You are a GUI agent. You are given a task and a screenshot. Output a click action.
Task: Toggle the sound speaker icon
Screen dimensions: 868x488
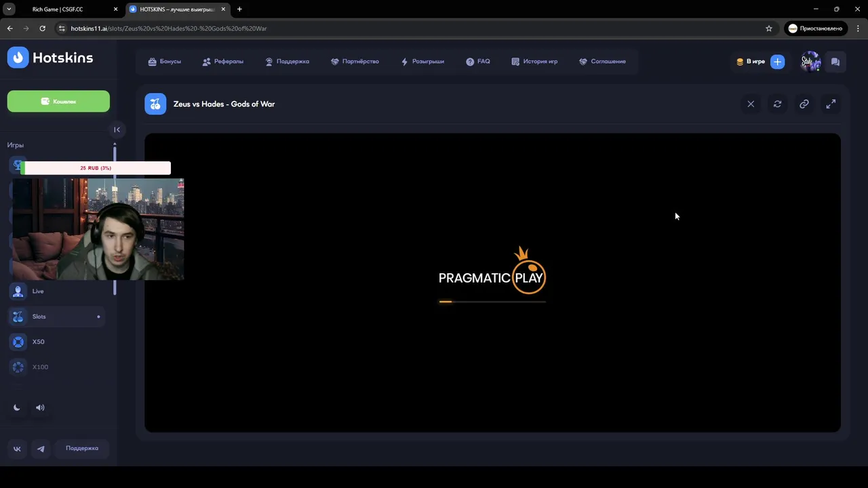pyautogui.click(x=40, y=407)
